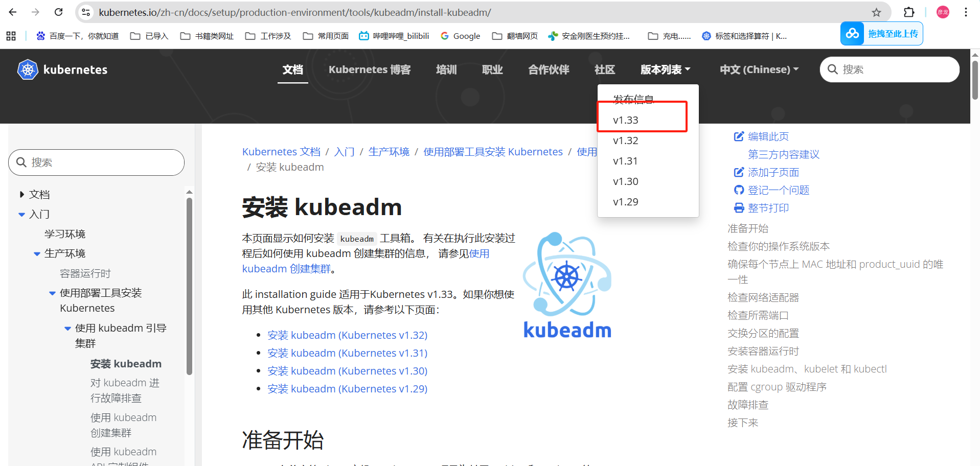The height and width of the screenshot is (466, 980).
Task: Collapse the 入门 tree node
Action: [x=21, y=215]
